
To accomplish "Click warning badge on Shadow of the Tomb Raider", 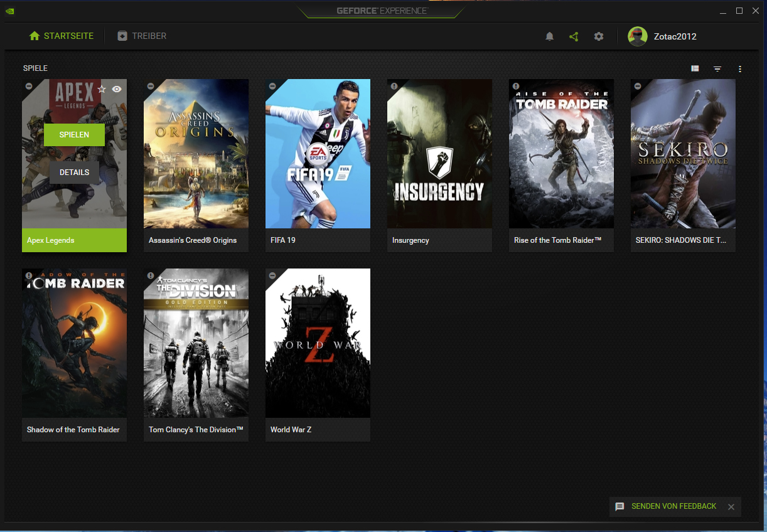I will (x=29, y=275).
